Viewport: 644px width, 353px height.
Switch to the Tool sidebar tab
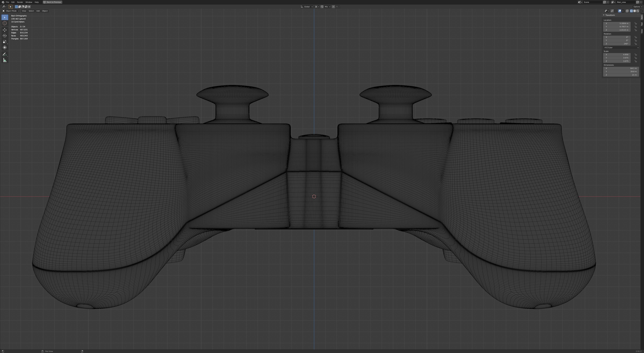[x=641, y=24]
